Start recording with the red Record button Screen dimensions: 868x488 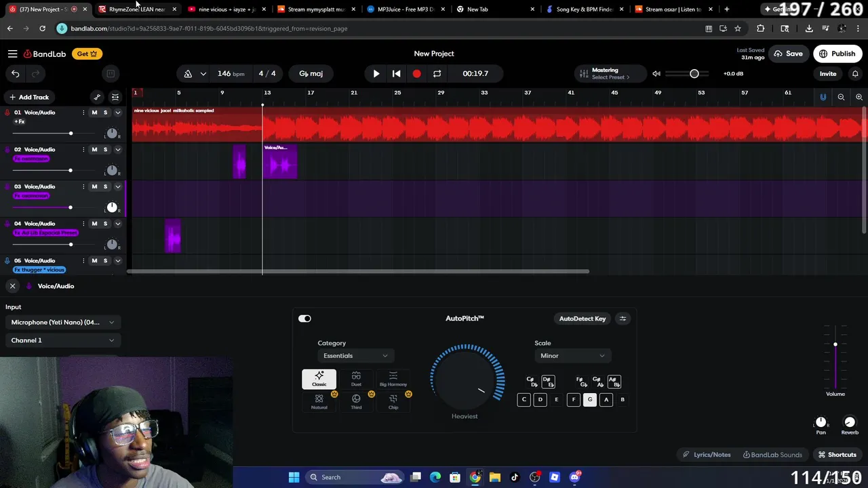pyautogui.click(x=416, y=73)
